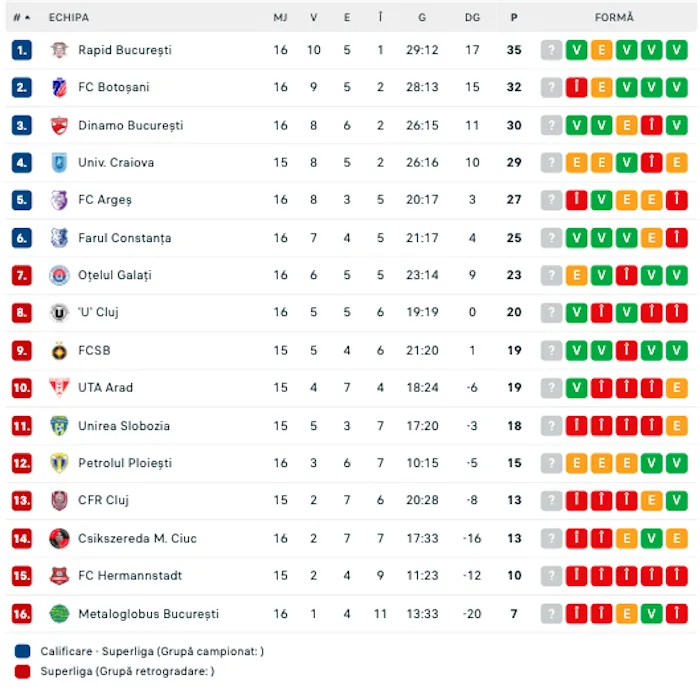Sort standings by matches played MJ
The height and width of the screenshot is (691, 700).
(x=280, y=17)
